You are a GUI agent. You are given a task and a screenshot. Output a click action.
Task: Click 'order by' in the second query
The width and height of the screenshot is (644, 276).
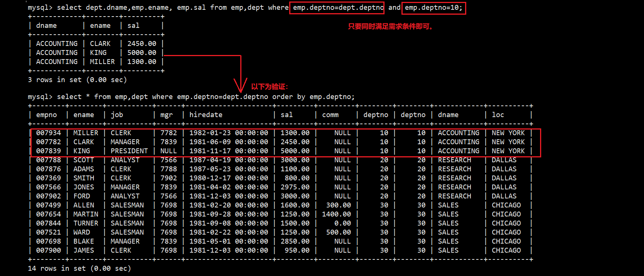pos(289,97)
